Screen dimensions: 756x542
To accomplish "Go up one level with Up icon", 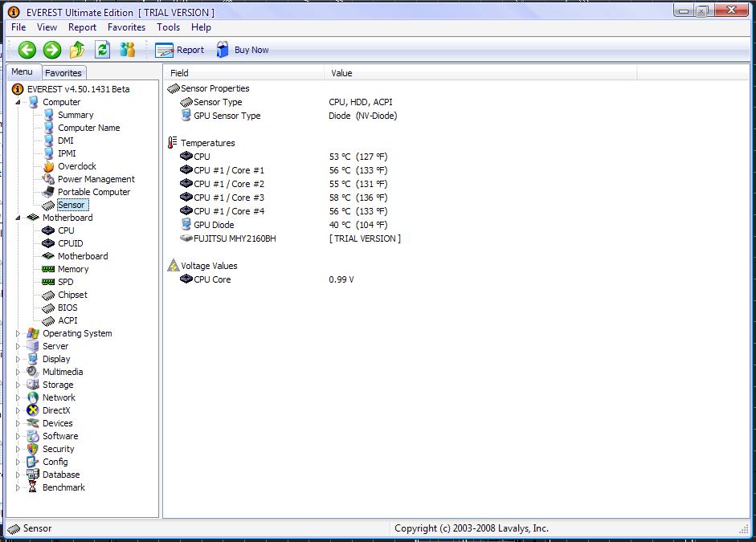I will pos(77,50).
